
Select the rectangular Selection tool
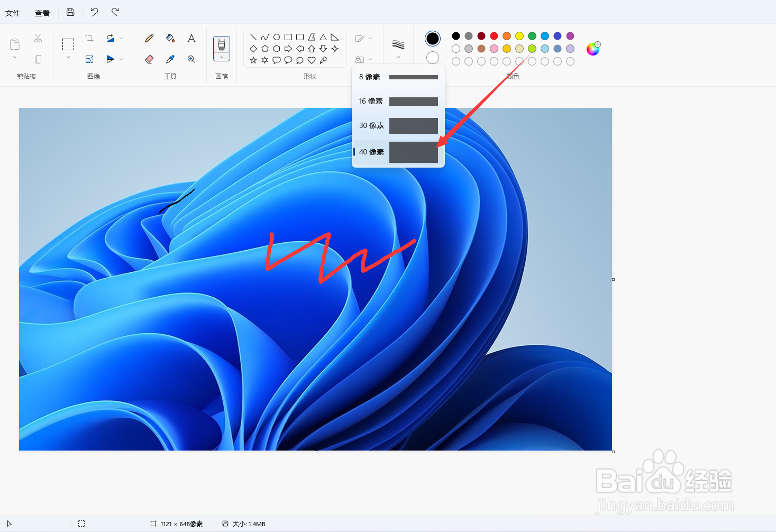coord(68,44)
